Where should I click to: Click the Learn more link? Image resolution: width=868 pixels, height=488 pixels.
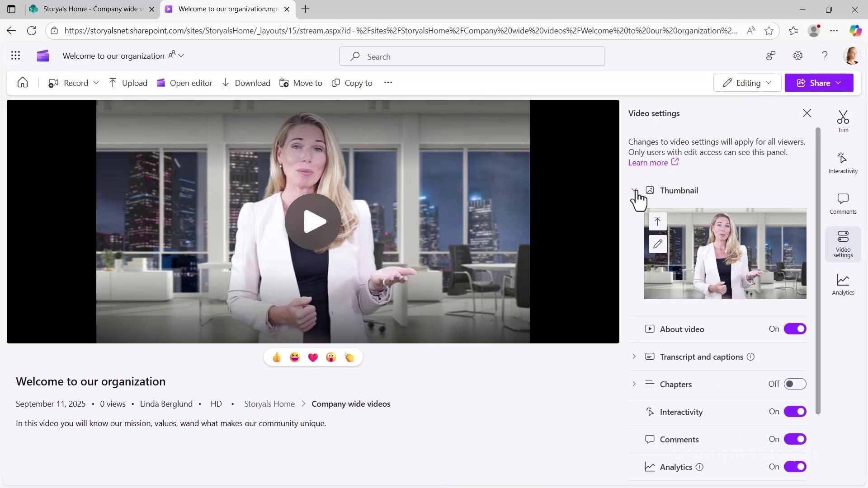click(648, 163)
